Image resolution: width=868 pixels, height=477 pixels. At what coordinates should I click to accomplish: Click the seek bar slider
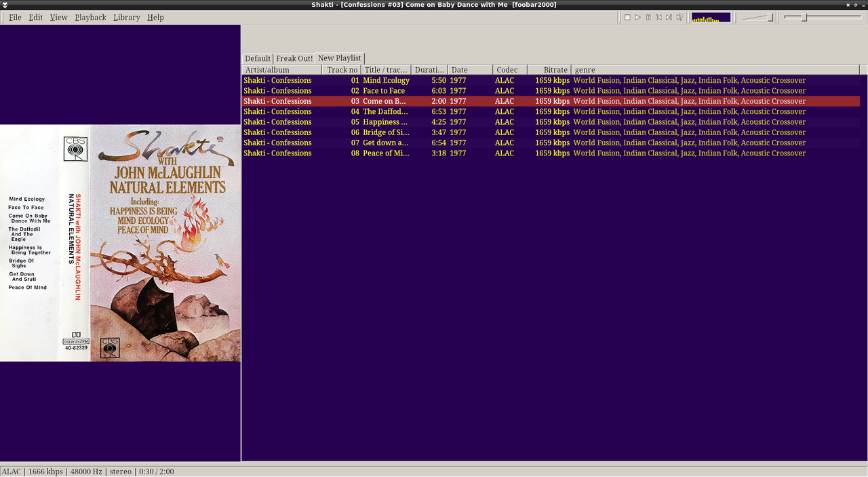tap(823, 18)
